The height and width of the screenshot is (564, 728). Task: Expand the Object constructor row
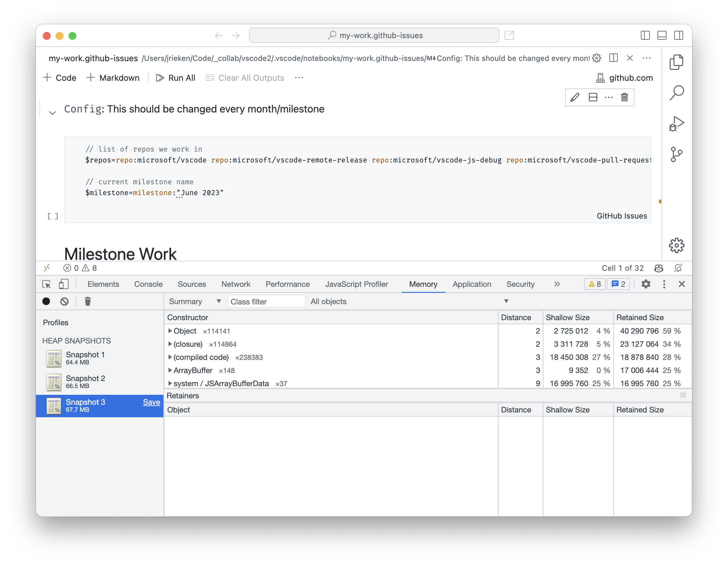point(170,331)
